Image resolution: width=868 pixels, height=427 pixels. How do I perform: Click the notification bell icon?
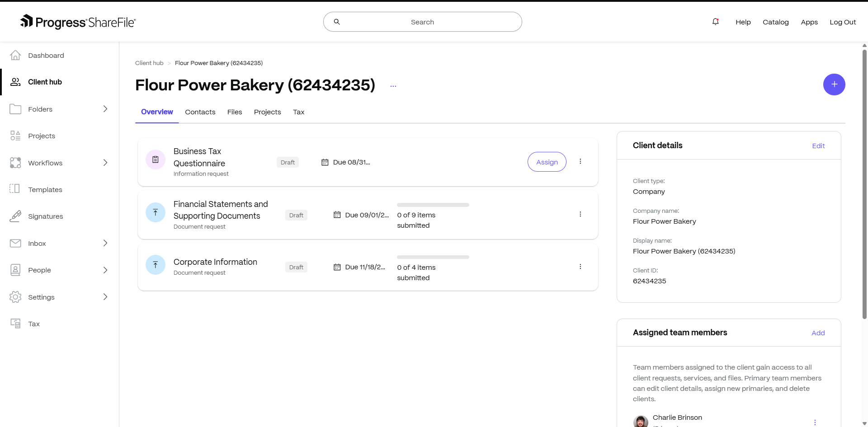715,22
